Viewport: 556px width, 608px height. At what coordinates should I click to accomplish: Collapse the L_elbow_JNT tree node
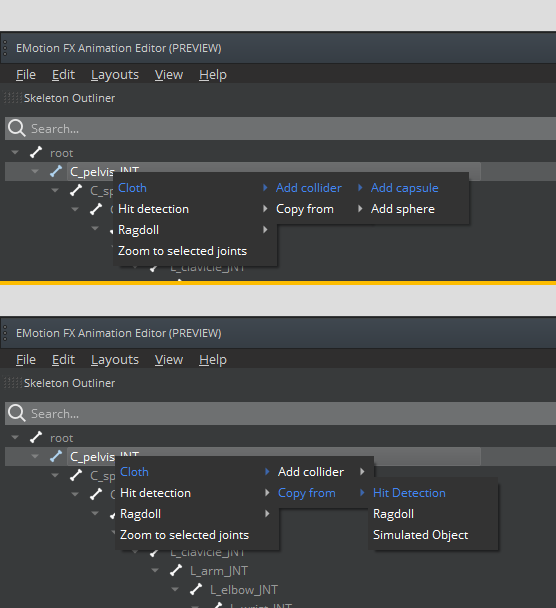[175, 589]
